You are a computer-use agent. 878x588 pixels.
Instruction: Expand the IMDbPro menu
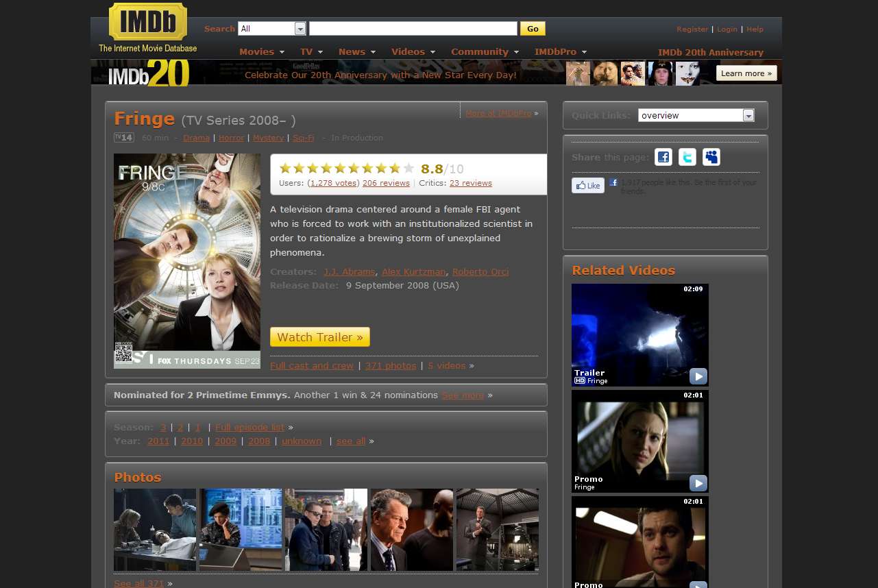coord(561,51)
